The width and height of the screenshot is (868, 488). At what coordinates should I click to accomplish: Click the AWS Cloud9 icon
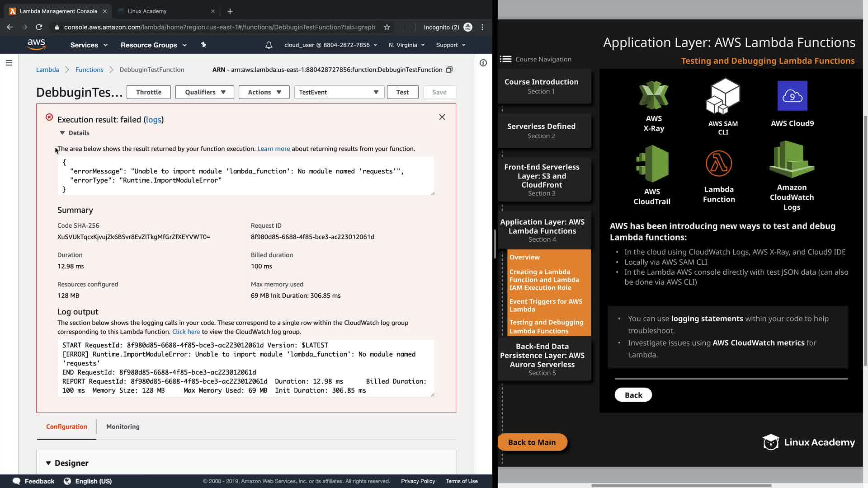click(792, 96)
